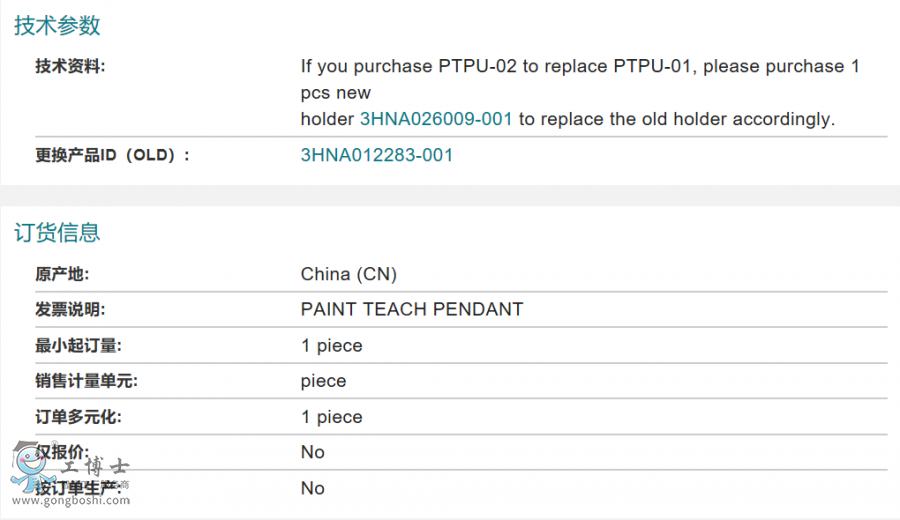Screen dimensions: 900x520
Task: Open the 3HNA012283-001 replaced product link
Action: (x=377, y=155)
